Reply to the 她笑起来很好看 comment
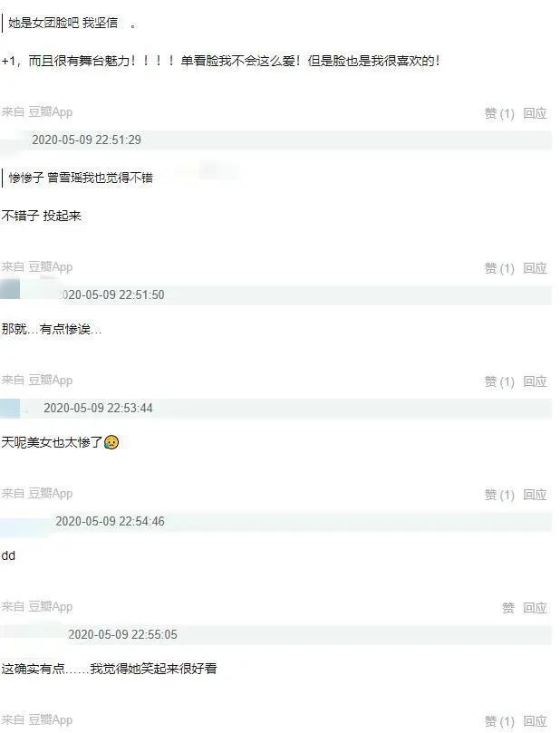 (535, 721)
